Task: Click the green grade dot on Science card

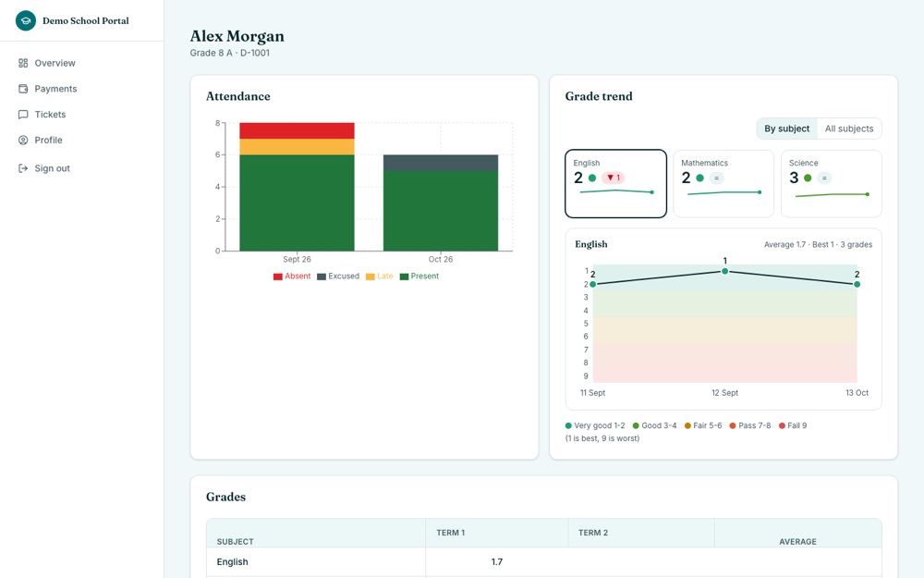Action: (x=808, y=178)
